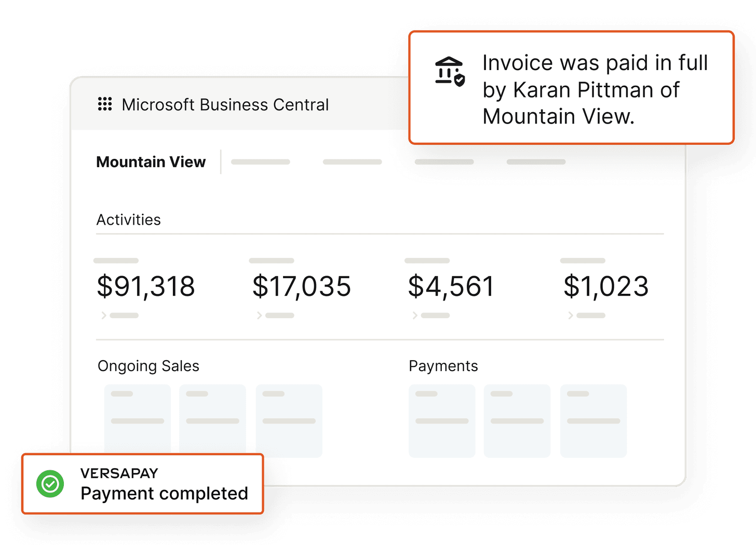Open the second Payments card
The image size is (756, 545).
coord(517,421)
